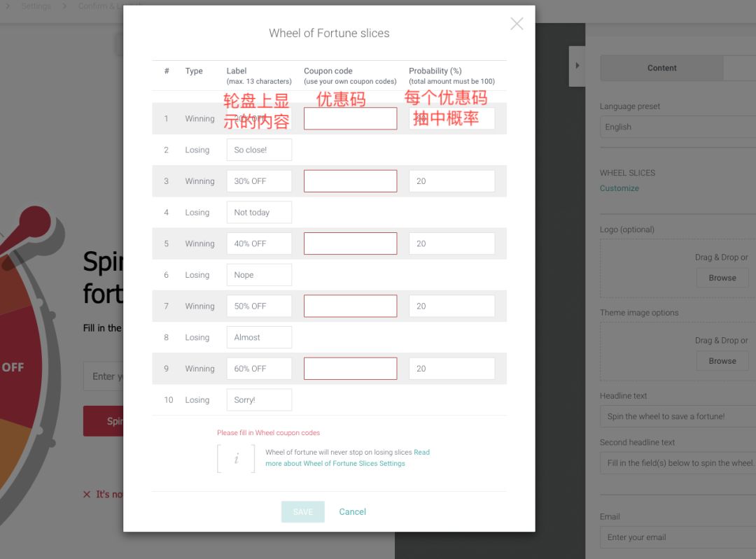The height and width of the screenshot is (559, 756).
Task: Edit the '40% OFF' label field
Action: 259,244
